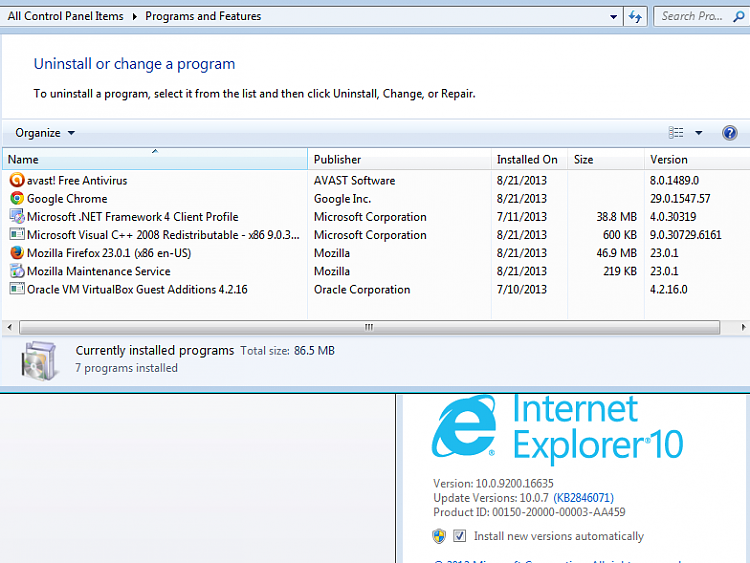The height and width of the screenshot is (563, 750).
Task: Sort list by Size column header
Action: click(x=606, y=159)
